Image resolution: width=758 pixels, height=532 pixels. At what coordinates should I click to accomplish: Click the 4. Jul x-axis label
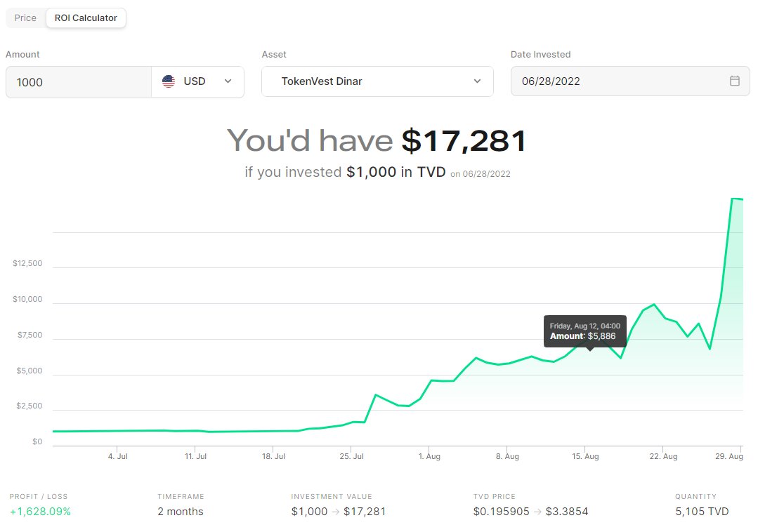(118, 456)
